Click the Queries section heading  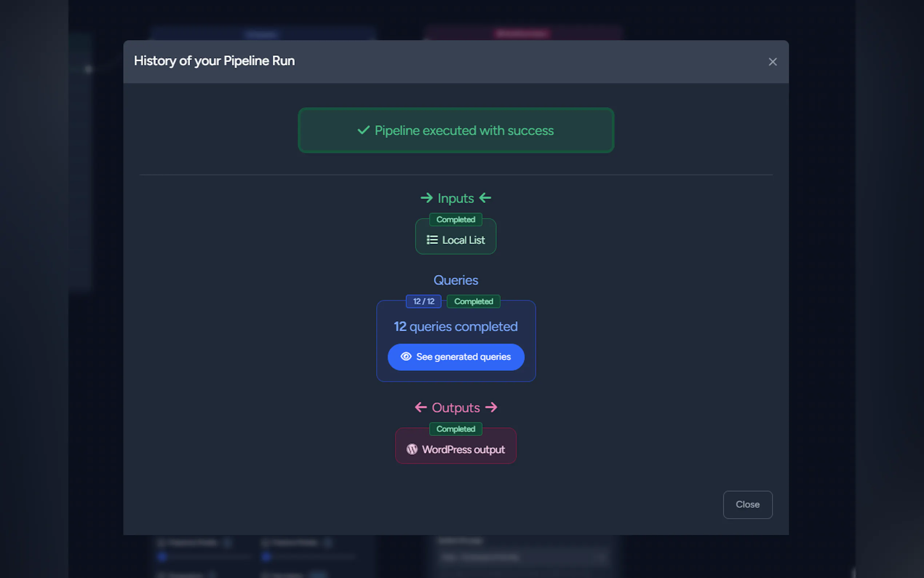456,280
